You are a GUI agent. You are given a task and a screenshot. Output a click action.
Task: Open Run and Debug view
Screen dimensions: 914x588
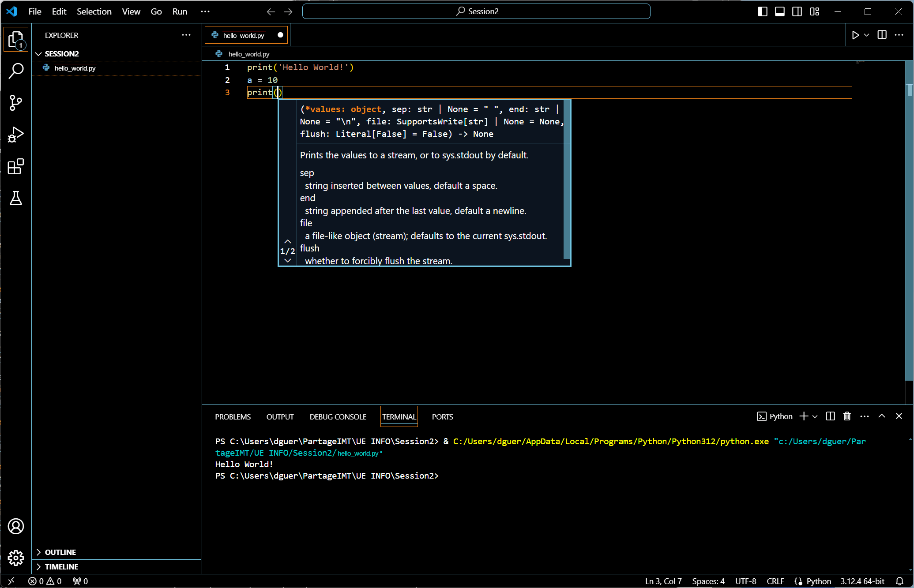[16, 135]
